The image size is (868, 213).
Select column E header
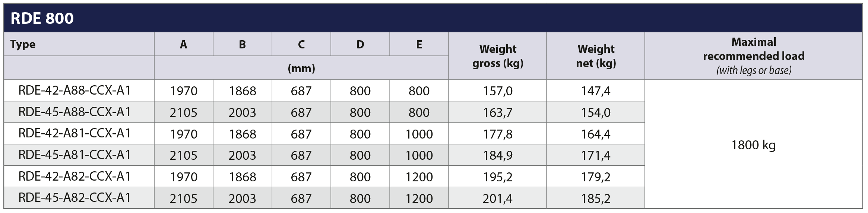coord(419,44)
